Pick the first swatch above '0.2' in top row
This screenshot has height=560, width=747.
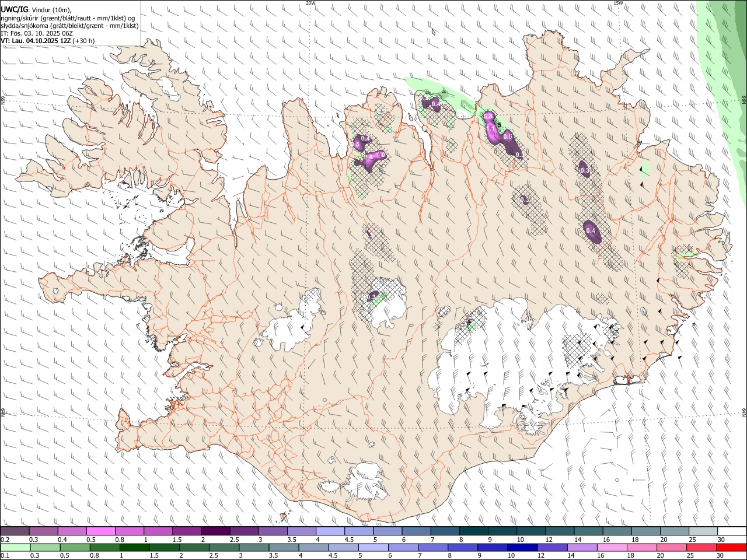(15, 531)
